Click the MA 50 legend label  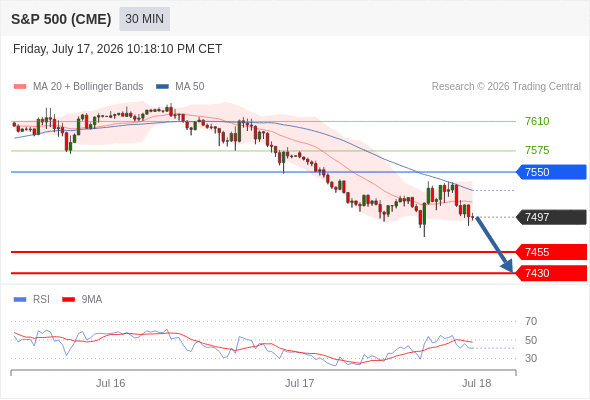pos(190,87)
